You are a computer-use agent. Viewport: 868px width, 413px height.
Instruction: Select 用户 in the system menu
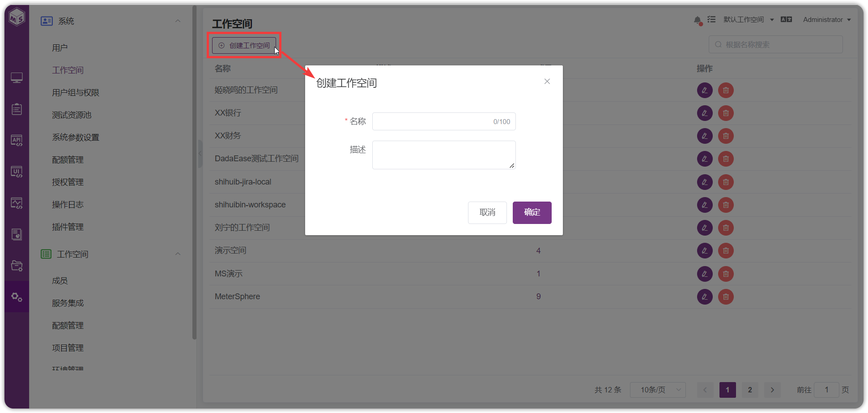pos(60,48)
